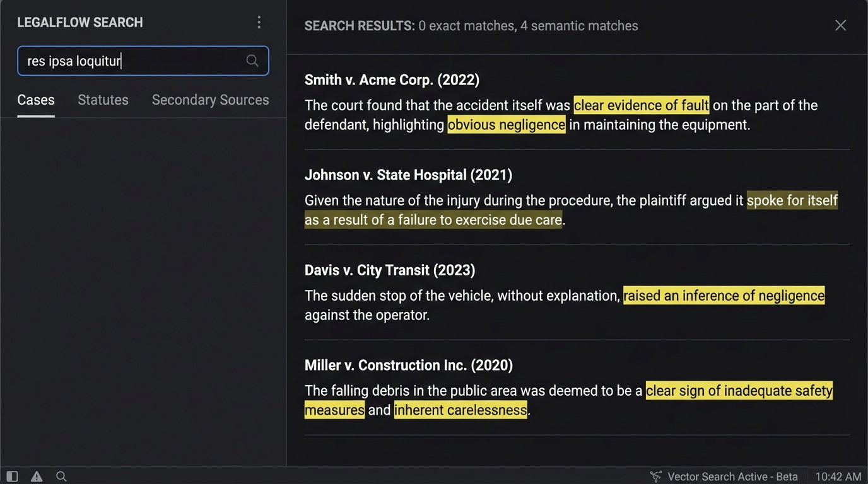868x484 pixels.
Task: Select the 'obvious negligence' highlighted phrase
Action: 507,125
